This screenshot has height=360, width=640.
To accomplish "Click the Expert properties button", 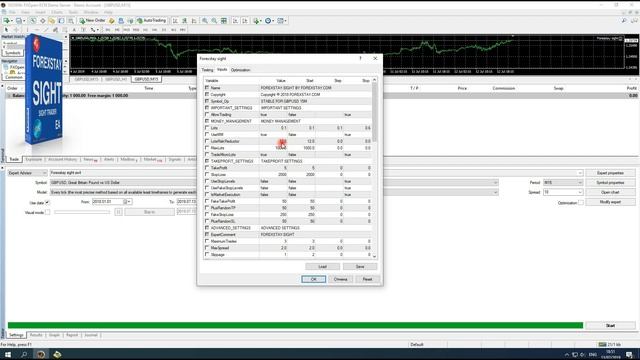I will (x=610, y=173).
